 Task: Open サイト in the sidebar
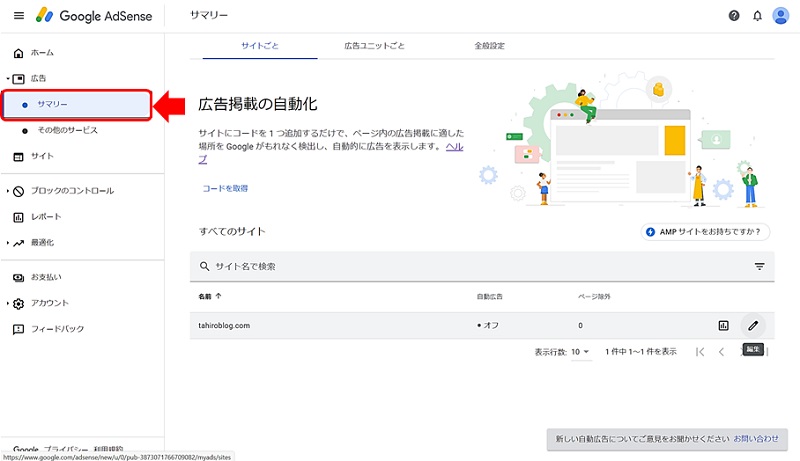tap(42, 157)
